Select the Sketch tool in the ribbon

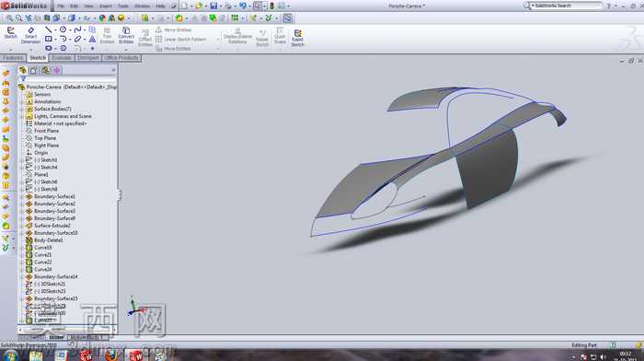pyautogui.click(x=11, y=33)
